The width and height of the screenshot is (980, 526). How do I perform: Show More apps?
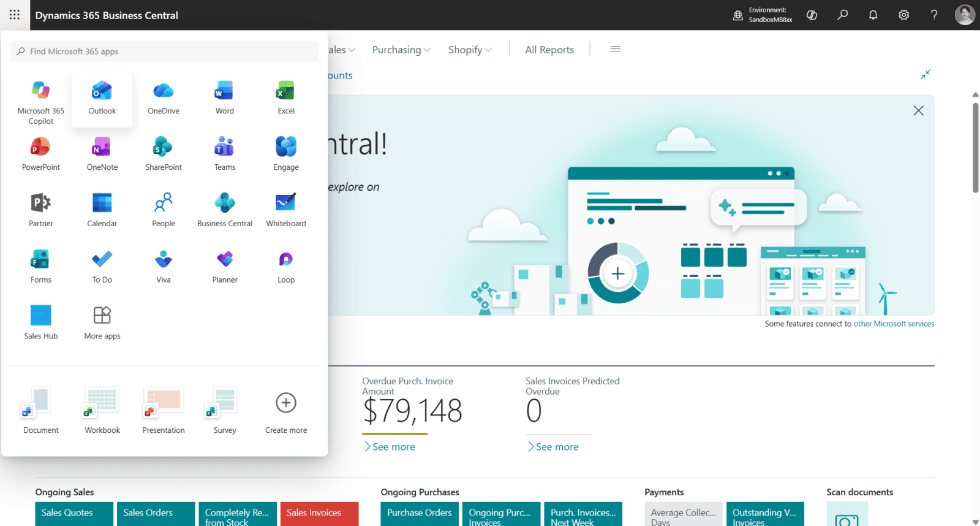pos(102,323)
